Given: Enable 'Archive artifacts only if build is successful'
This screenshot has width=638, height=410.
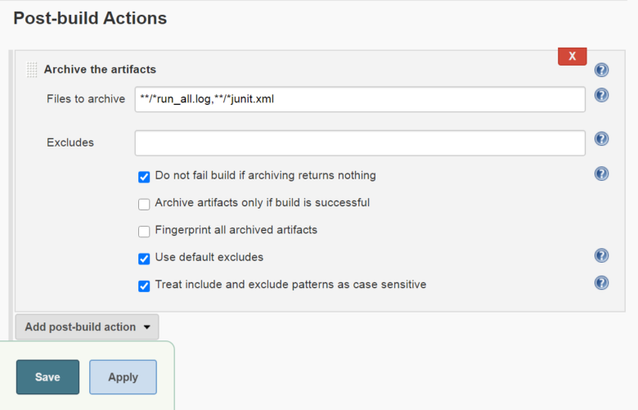Looking at the screenshot, I should [144, 203].
